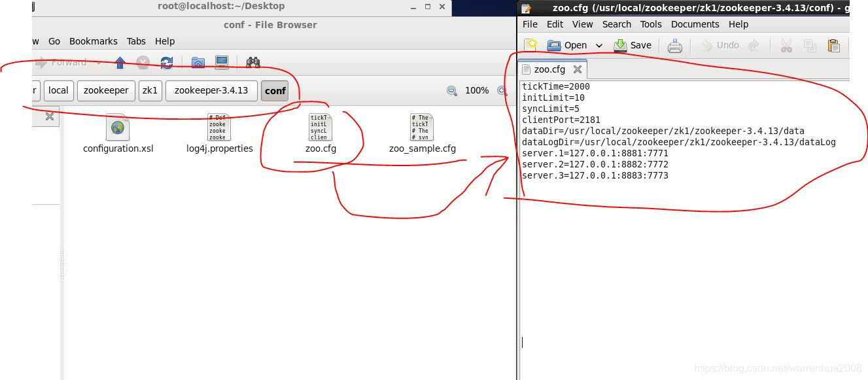The image size is (868, 380).
Task: Open the View menu in gedit
Action: (583, 24)
